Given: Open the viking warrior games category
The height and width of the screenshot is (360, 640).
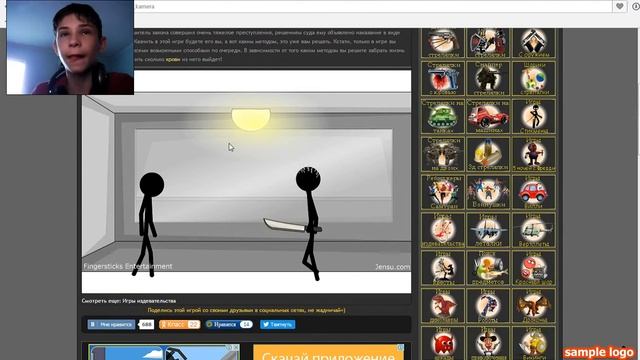Looking at the screenshot, I should pyautogui.click(x=534, y=343).
